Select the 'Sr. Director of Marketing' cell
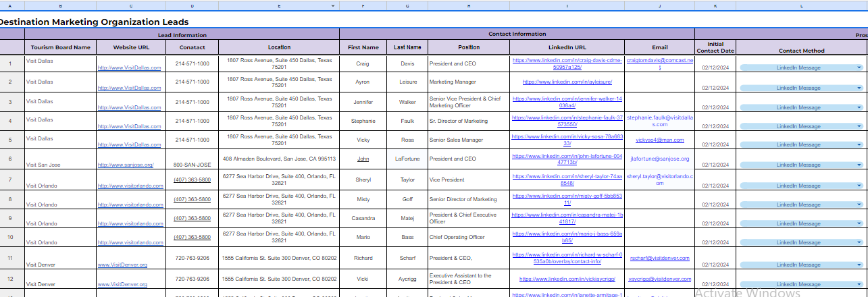The image size is (868, 297). pos(469,121)
